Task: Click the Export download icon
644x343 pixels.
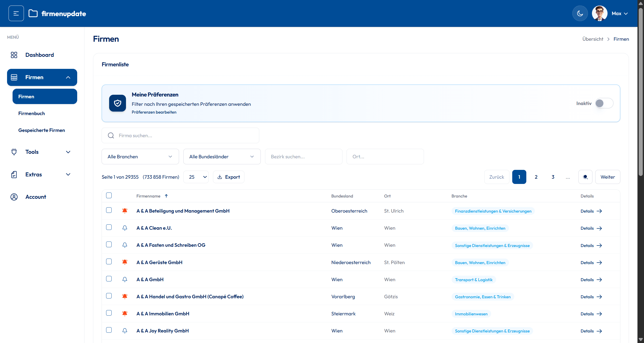Action: click(x=220, y=177)
